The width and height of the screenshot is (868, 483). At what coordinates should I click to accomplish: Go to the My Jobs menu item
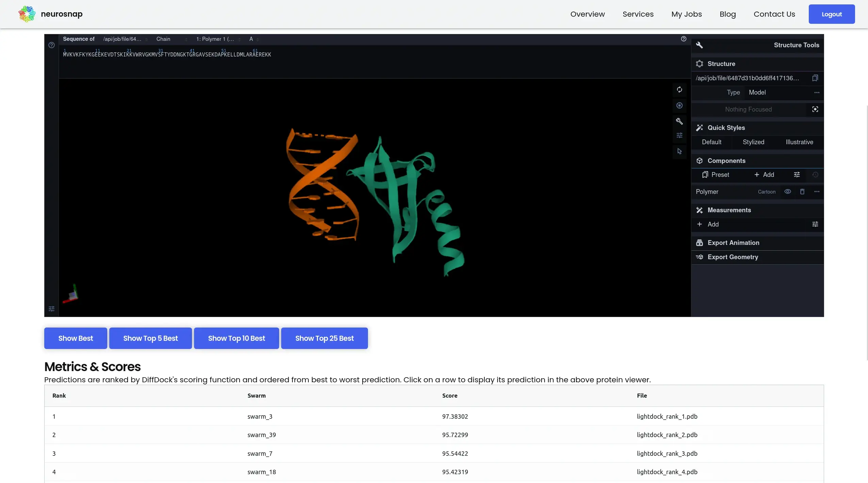click(686, 14)
